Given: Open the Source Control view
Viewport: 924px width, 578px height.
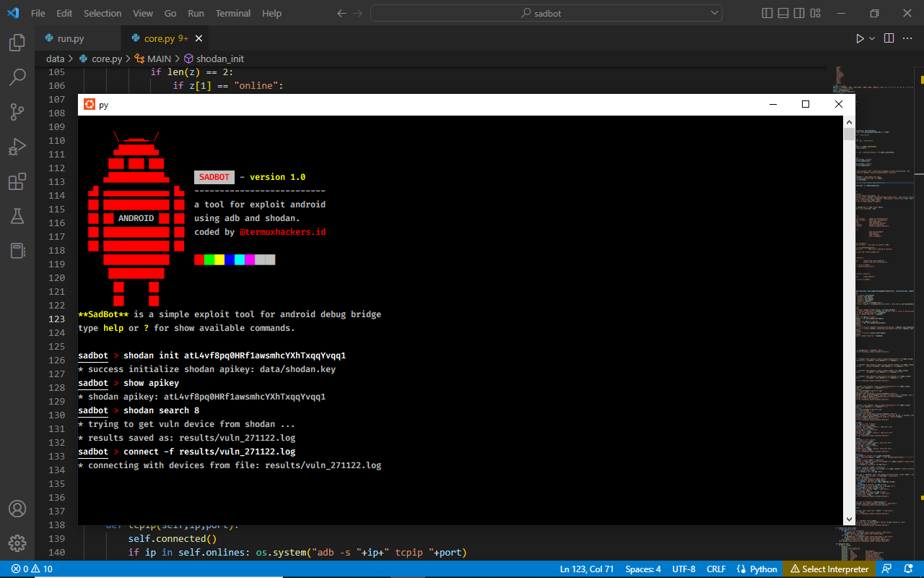Looking at the screenshot, I should 17,111.
